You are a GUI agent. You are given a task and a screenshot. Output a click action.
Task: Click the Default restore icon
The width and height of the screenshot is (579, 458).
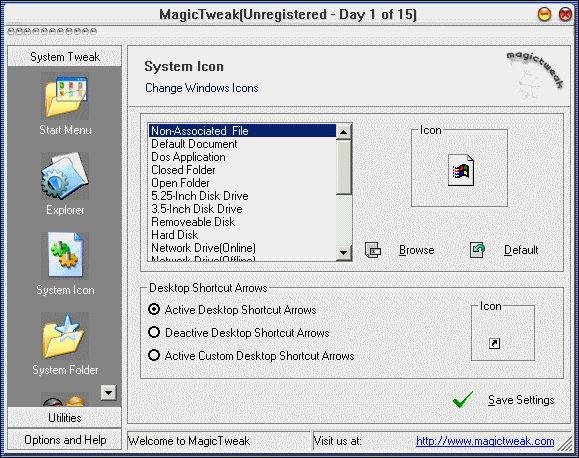pyautogui.click(x=477, y=250)
